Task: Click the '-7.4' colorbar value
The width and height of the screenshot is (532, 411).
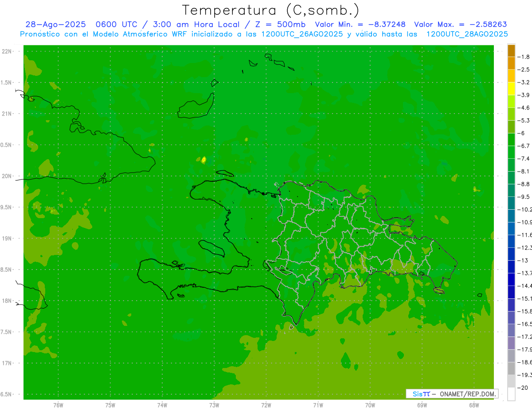Action: 524,159
